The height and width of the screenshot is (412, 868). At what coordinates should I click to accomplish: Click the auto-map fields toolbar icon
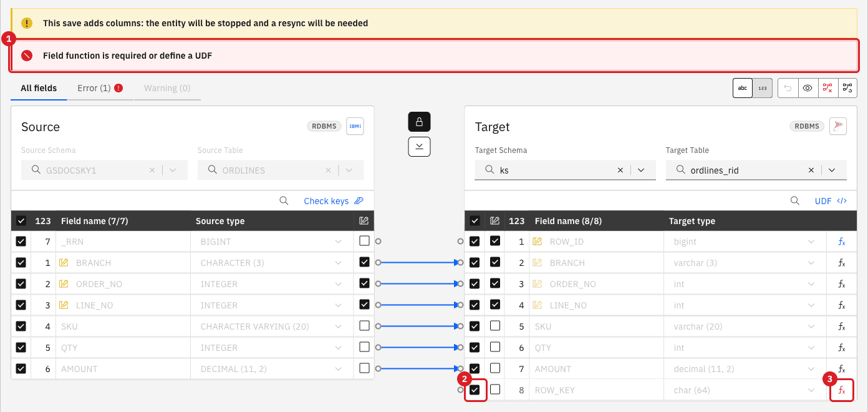click(847, 88)
